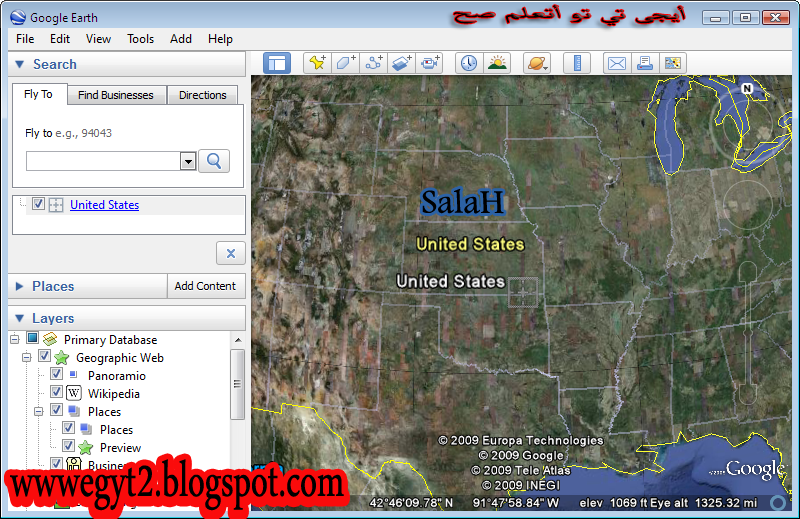Click the United States placemark crosshair on map
The width and height of the screenshot is (800, 519).
pos(523,292)
